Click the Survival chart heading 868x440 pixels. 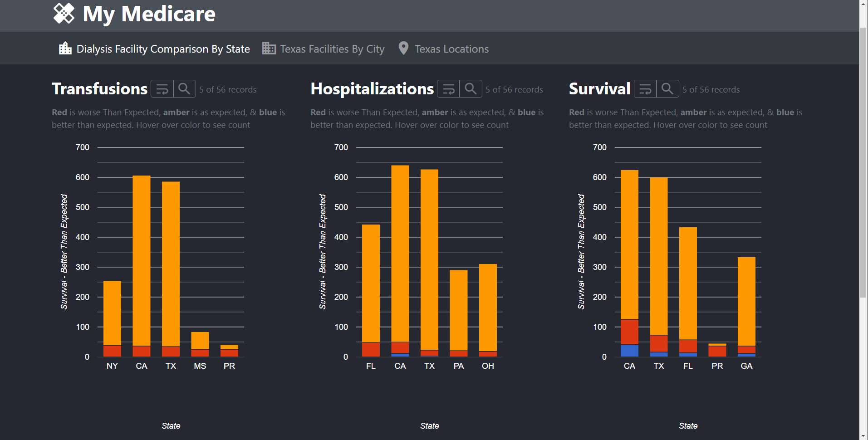click(600, 89)
